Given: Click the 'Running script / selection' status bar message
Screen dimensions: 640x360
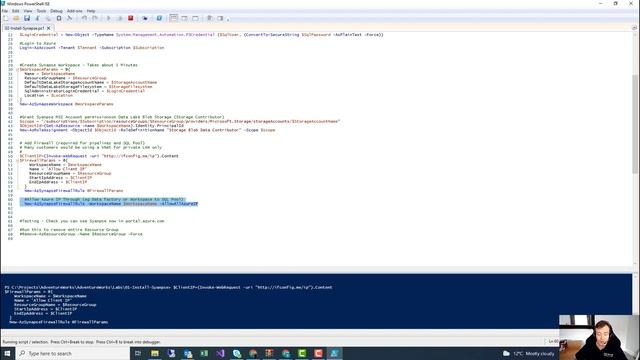Looking at the screenshot, I should click(x=82, y=342).
